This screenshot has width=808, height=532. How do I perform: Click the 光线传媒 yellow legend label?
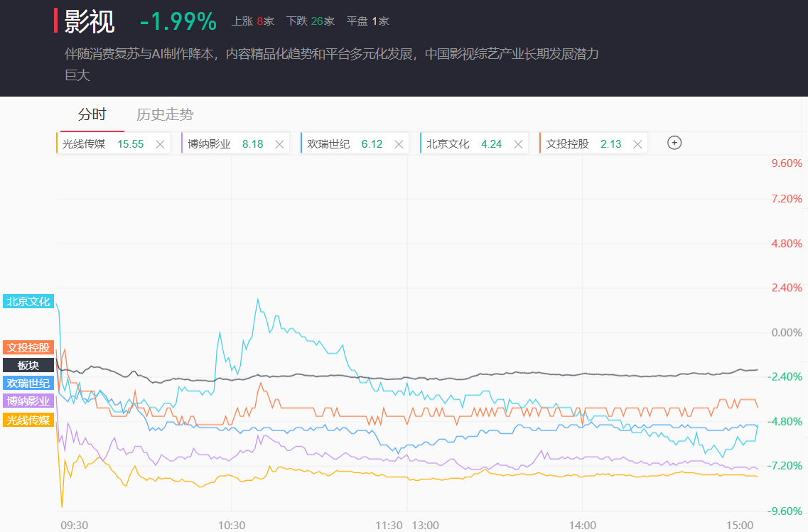28,420
